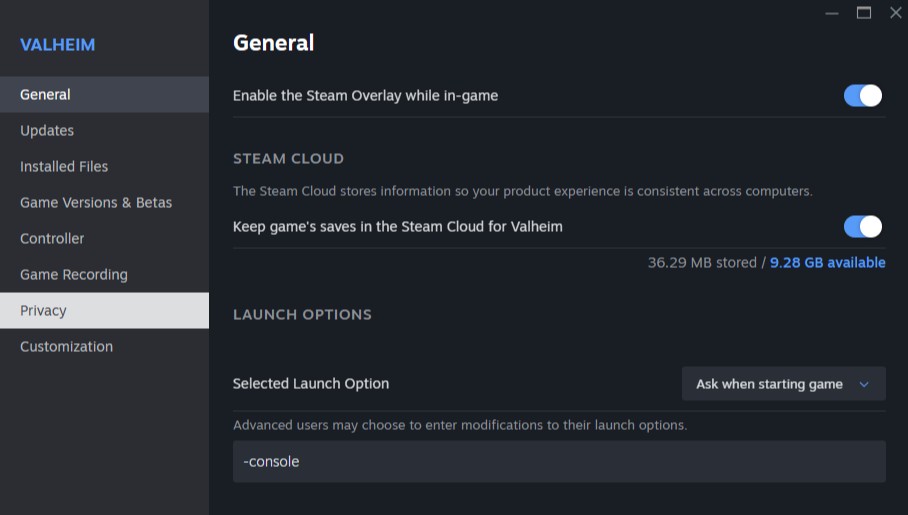Viewport: 908px width, 515px height.
Task: Click the launch options text field
Action: click(x=559, y=462)
